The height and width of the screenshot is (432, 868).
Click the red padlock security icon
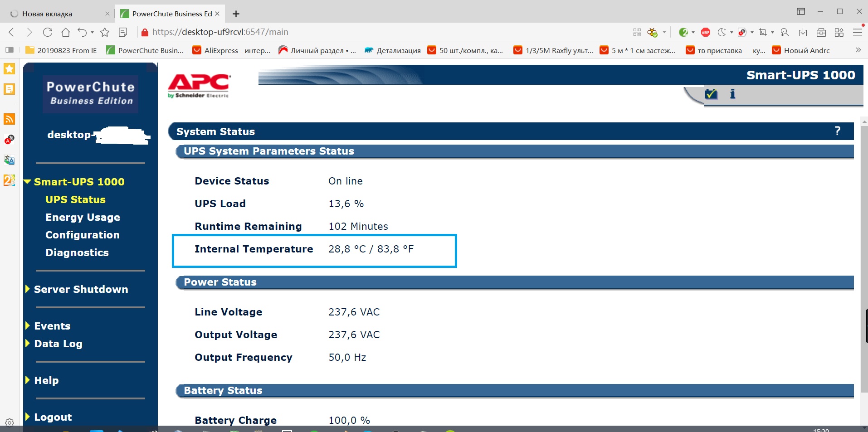pyautogui.click(x=145, y=32)
